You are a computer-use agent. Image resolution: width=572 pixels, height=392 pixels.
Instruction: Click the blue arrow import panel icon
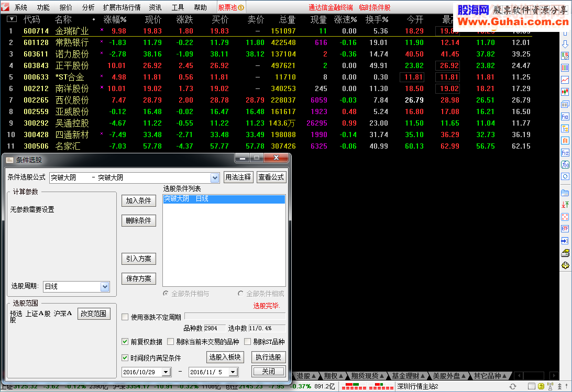tap(565, 241)
